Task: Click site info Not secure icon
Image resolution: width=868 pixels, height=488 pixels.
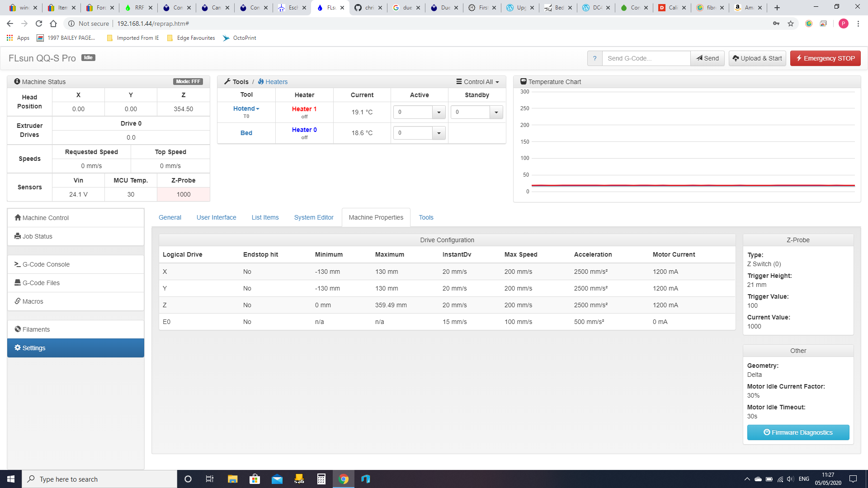Action: coord(71,23)
